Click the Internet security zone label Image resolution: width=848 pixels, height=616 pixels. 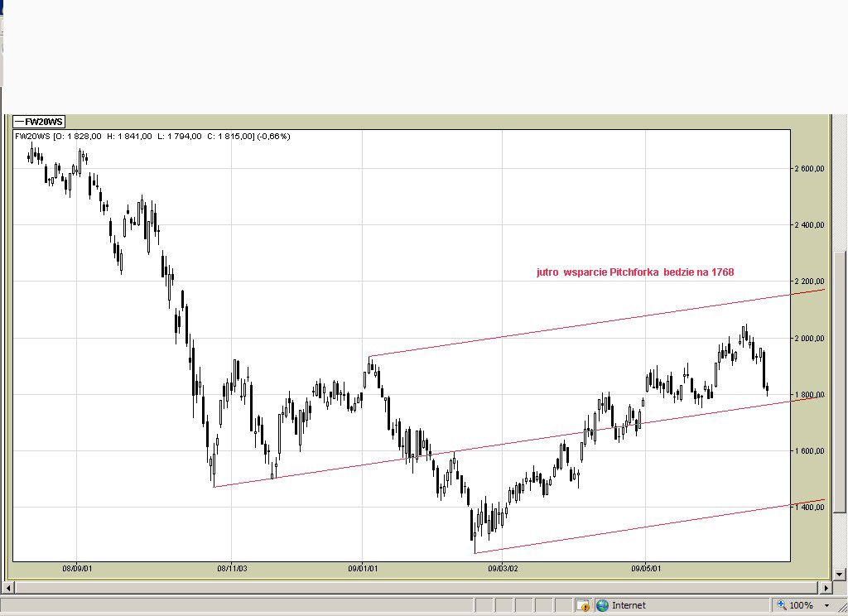629,606
